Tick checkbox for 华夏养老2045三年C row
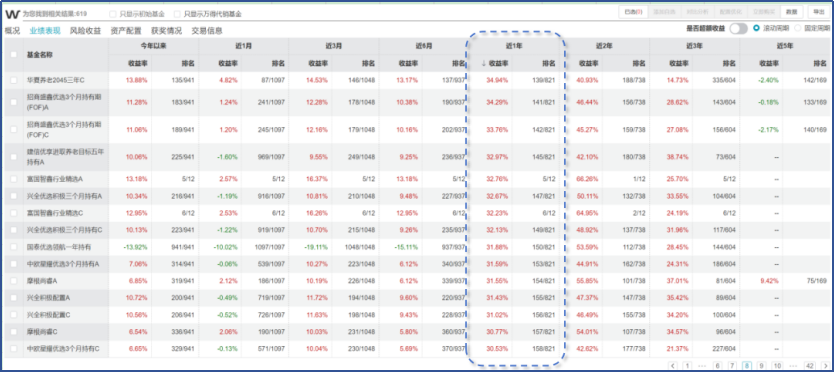The width and height of the screenshot is (834, 373). coord(14,80)
